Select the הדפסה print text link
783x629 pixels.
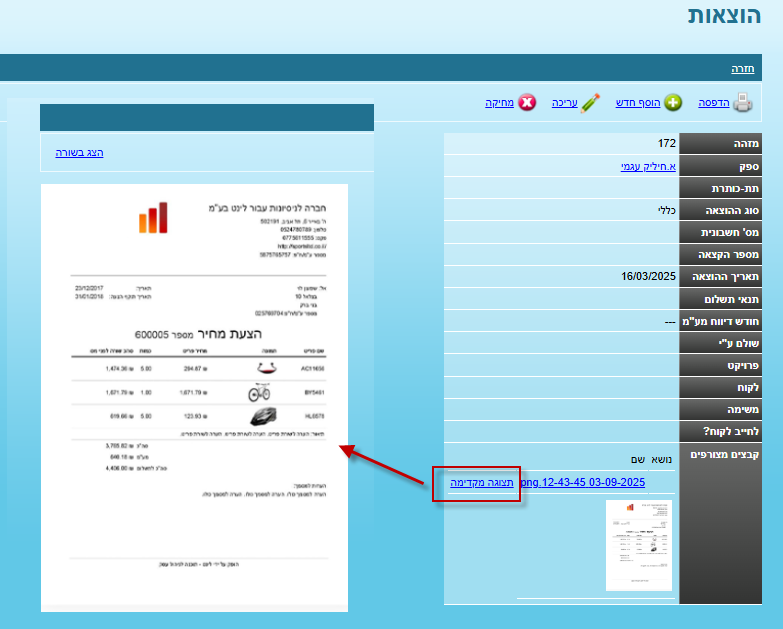pyautogui.click(x=712, y=103)
